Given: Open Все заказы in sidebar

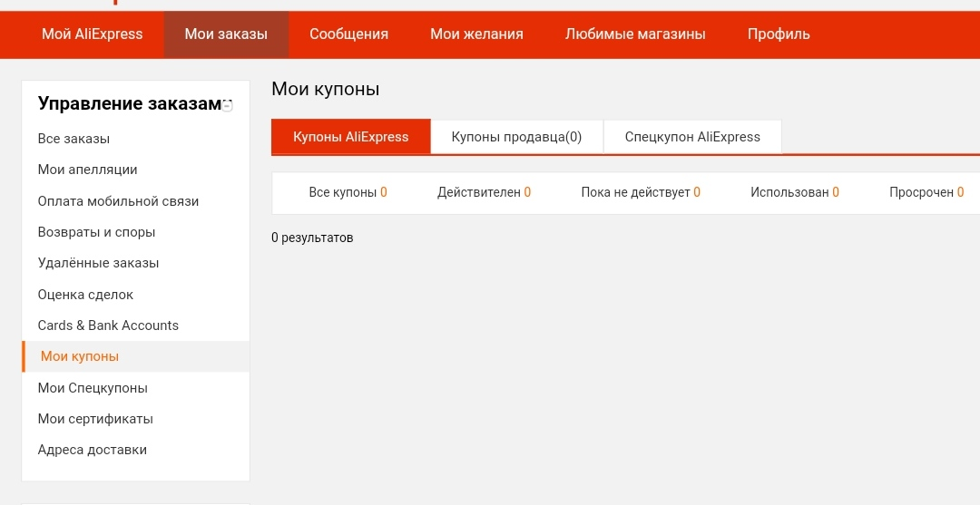Looking at the screenshot, I should click(x=73, y=139).
